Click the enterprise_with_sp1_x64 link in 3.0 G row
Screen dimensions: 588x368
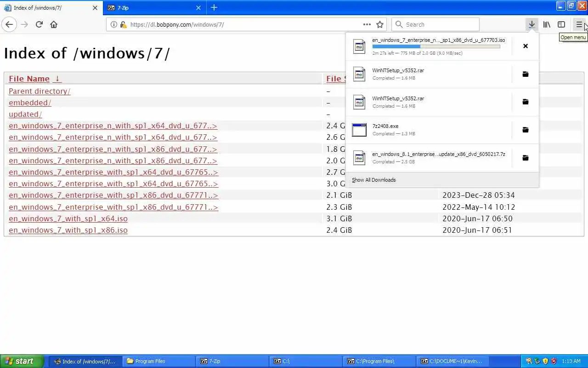coord(113,184)
